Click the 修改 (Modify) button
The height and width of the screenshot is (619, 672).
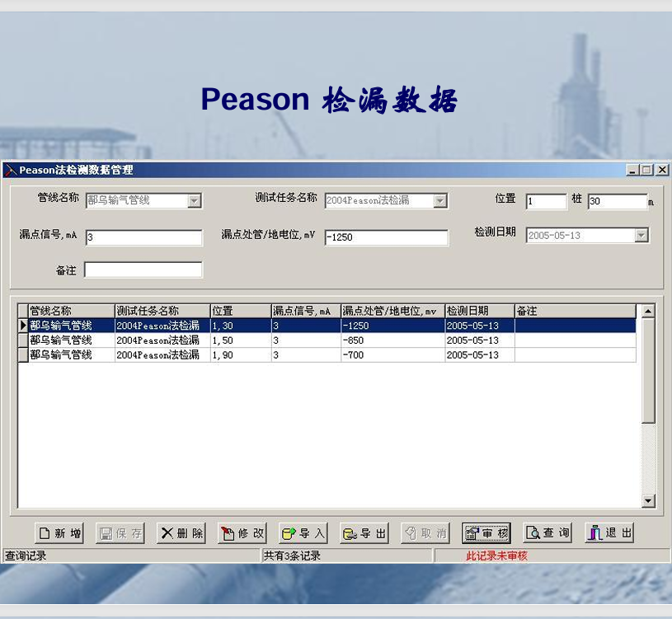[x=242, y=533]
